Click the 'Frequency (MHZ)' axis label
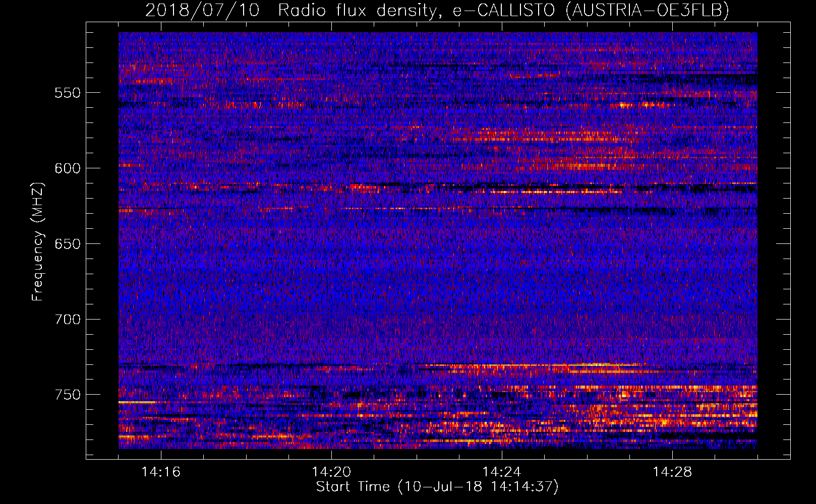 pos(38,241)
